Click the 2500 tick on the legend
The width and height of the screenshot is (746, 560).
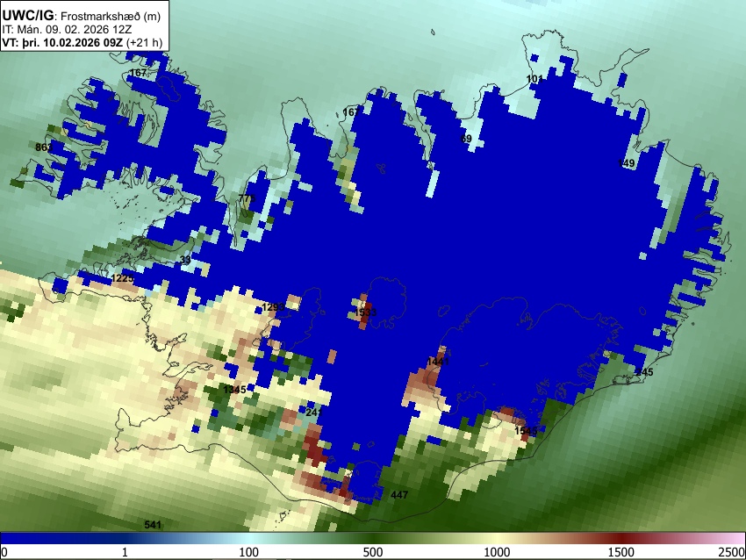[732, 552]
